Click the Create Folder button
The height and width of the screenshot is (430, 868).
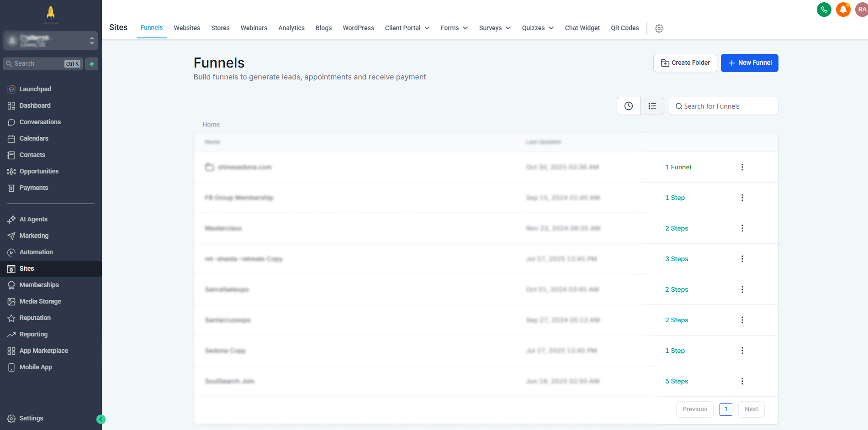click(x=685, y=63)
